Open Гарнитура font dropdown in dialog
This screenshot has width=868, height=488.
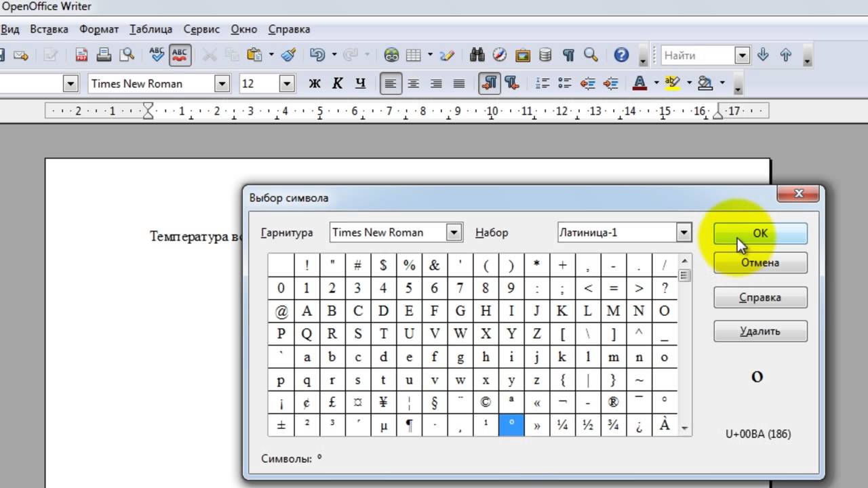pos(454,232)
